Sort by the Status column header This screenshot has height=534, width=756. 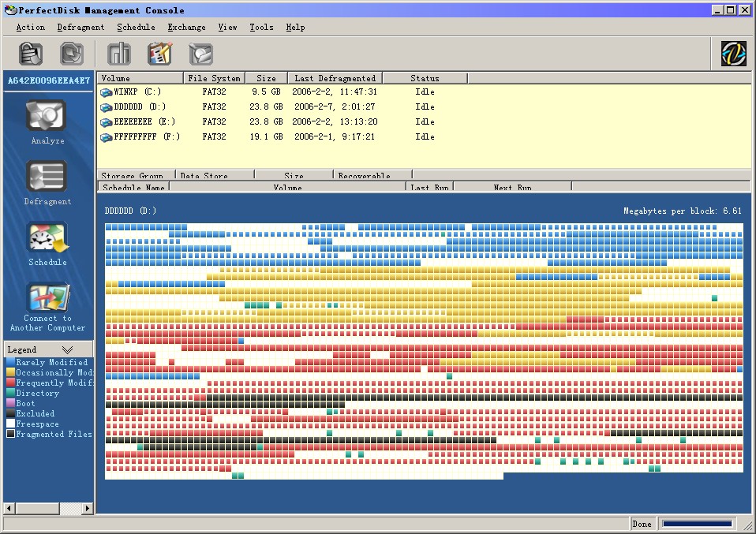(x=425, y=78)
